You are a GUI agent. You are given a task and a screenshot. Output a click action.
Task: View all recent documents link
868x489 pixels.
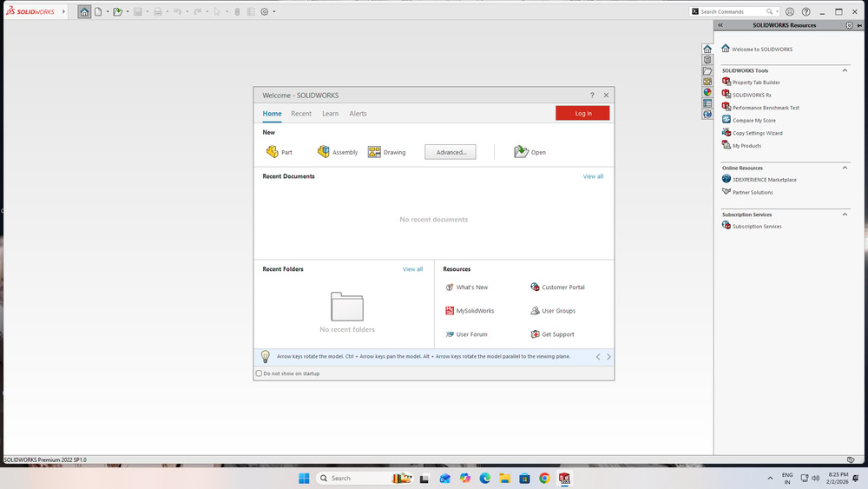[x=593, y=176]
